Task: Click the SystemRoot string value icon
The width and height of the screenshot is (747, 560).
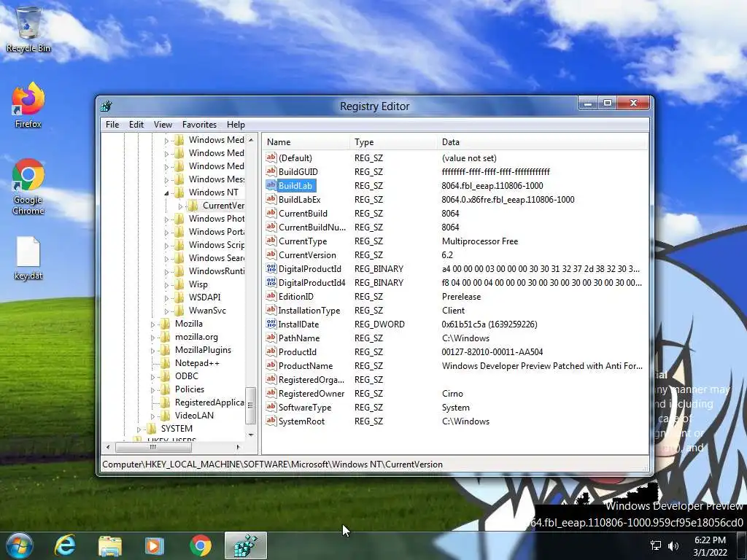Action: pos(271,421)
